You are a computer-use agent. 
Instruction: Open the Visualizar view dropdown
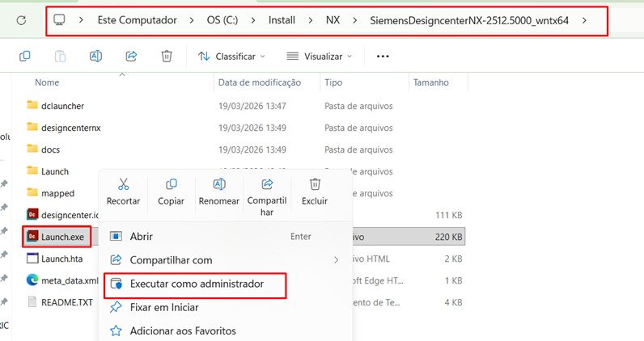[320, 57]
